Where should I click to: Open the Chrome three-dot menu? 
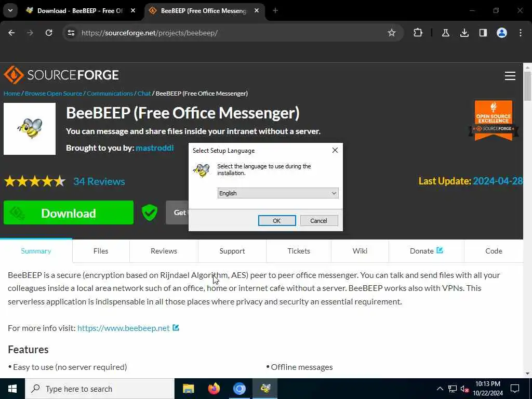521,33
